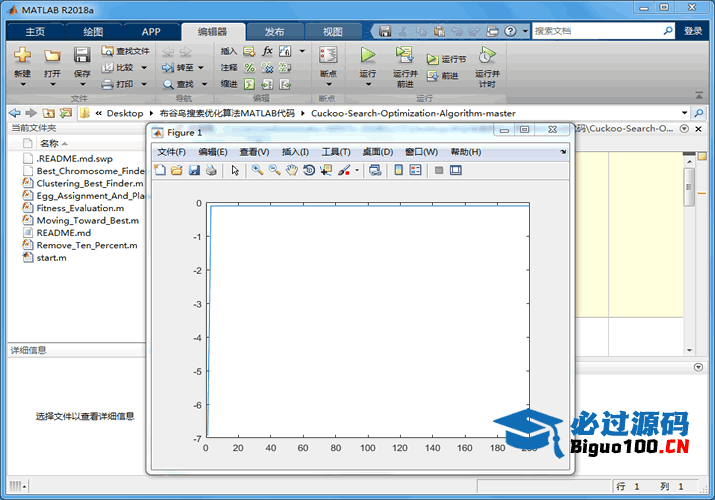The image size is (715, 500).
Task: Select Remove_Ten_Percent.m file
Action: click(x=87, y=245)
